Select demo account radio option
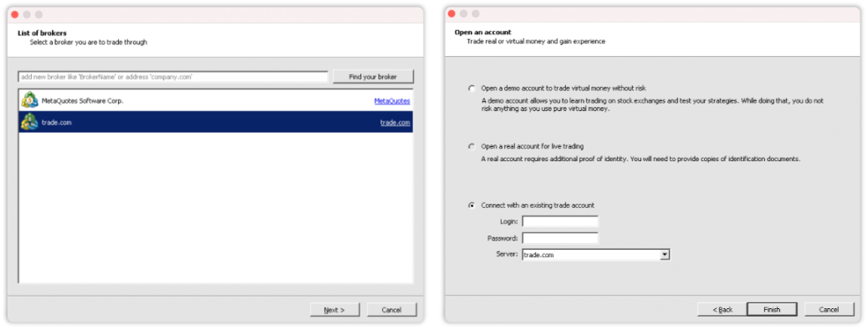Image resolution: width=868 pixels, height=330 pixels. click(x=472, y=88)
